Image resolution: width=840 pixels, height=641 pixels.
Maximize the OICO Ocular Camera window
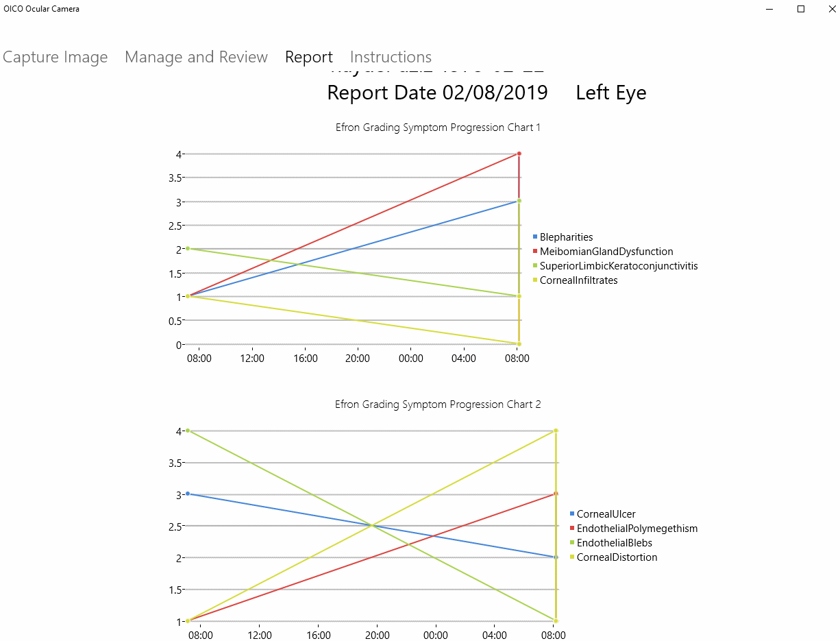point(800,9)
